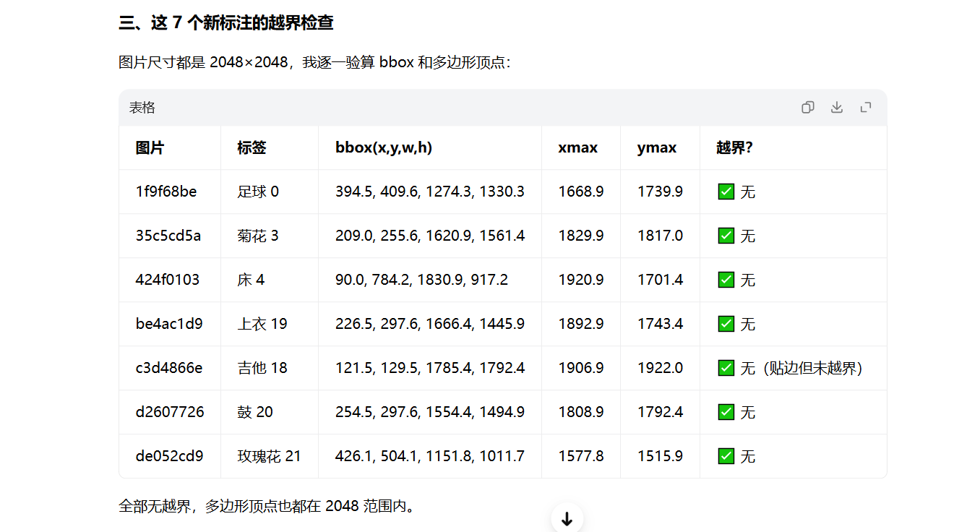980x532 pixels.
Task: Select image ID c3d4866e cell
Action: point(169,368)
